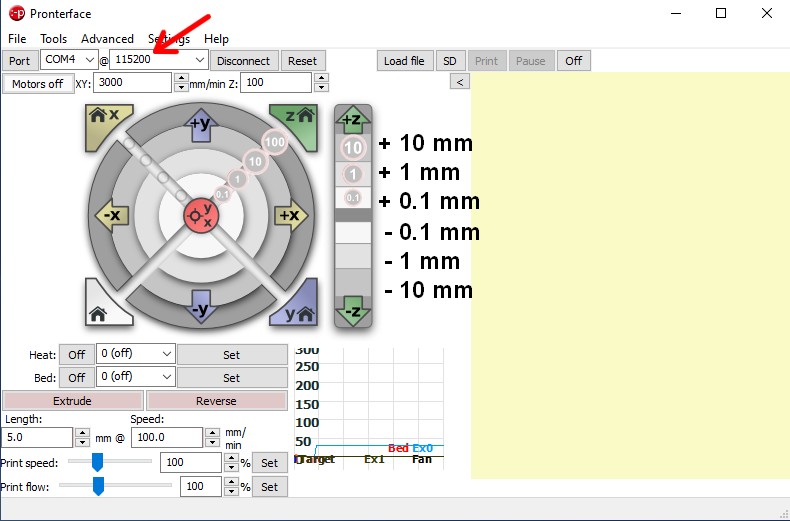Click the Z feedrate input field
Image resolution: width=790 pixels, height=521 pixels.
click(x=276, y=82)
